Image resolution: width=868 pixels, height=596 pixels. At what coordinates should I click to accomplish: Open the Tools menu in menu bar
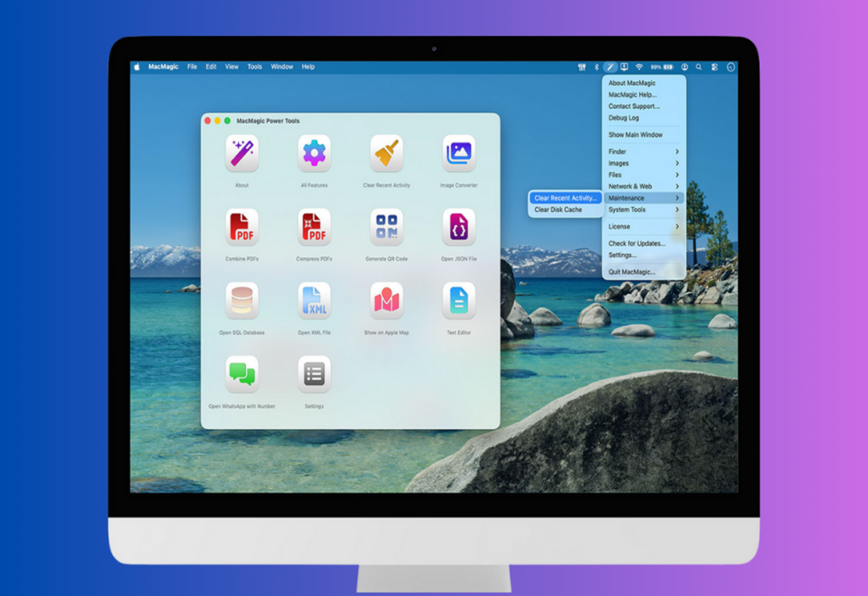tap(254, 66)
